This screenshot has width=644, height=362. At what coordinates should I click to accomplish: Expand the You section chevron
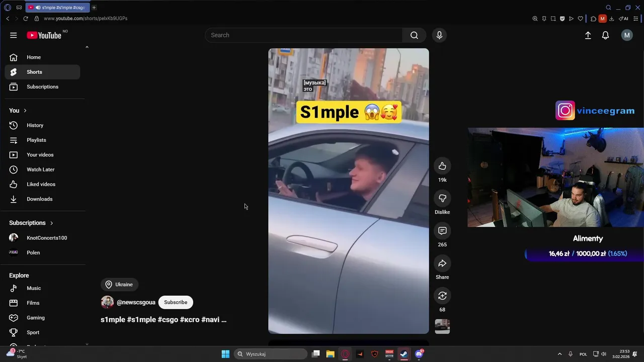(x=25, y=111)
